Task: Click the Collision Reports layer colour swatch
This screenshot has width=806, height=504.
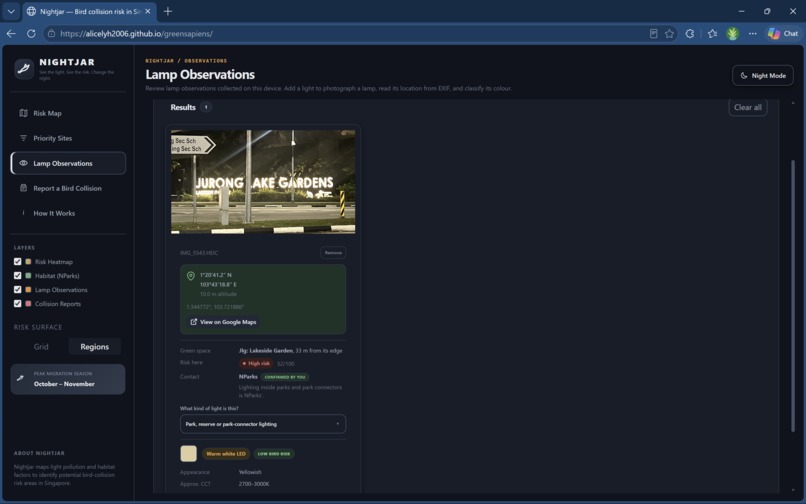Action: pos(28,303)
